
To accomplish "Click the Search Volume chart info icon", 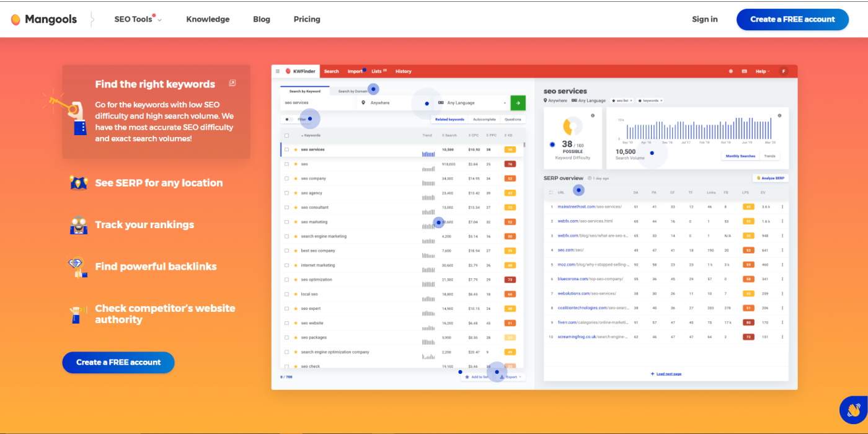I will (x=779, y=115).
